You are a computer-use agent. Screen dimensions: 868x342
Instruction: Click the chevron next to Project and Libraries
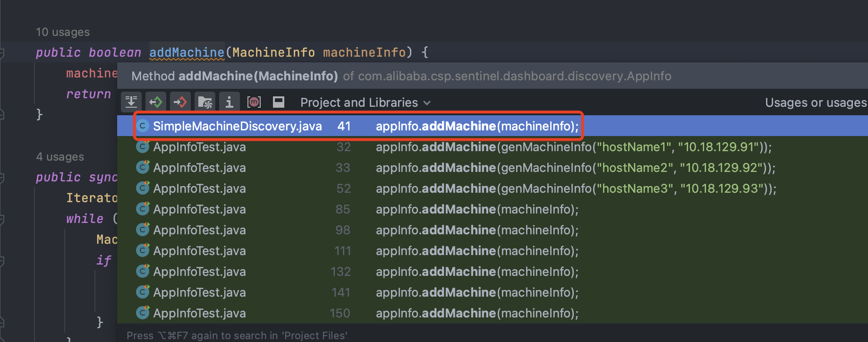427,103
